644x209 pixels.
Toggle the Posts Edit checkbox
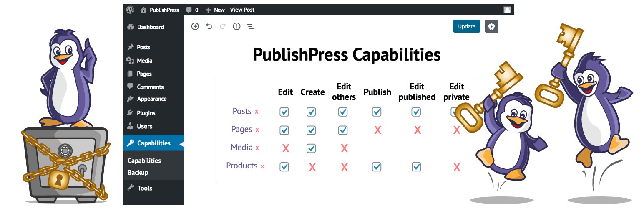[284, 112]
